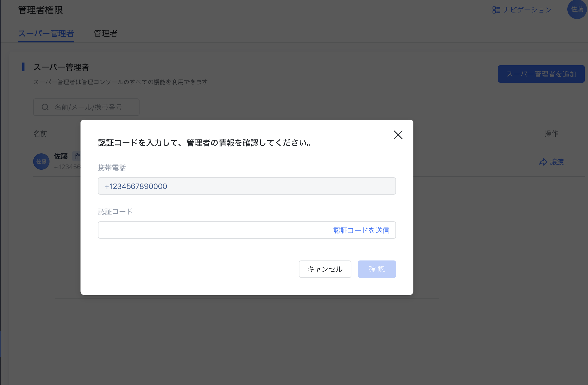This screenshot has height=385, width=588.
Task: Click the transfer arrow icon beside 譲渡
Action: (x=543, y=162)
